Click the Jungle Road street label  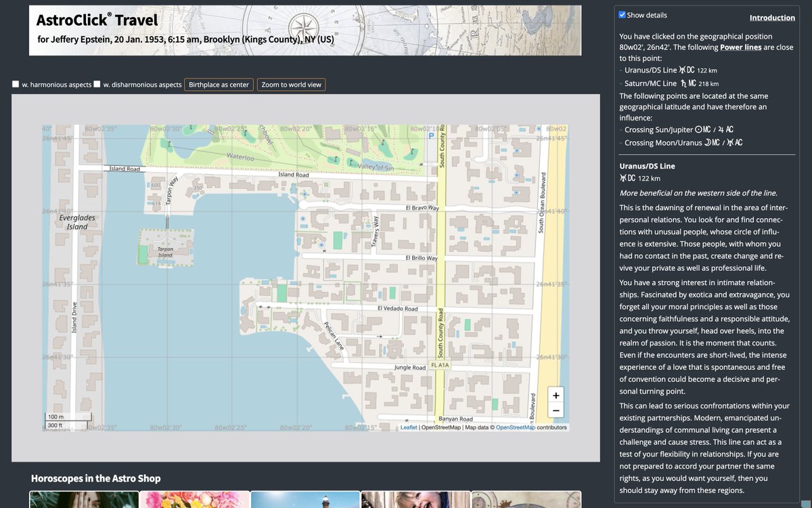pos(409,368)
